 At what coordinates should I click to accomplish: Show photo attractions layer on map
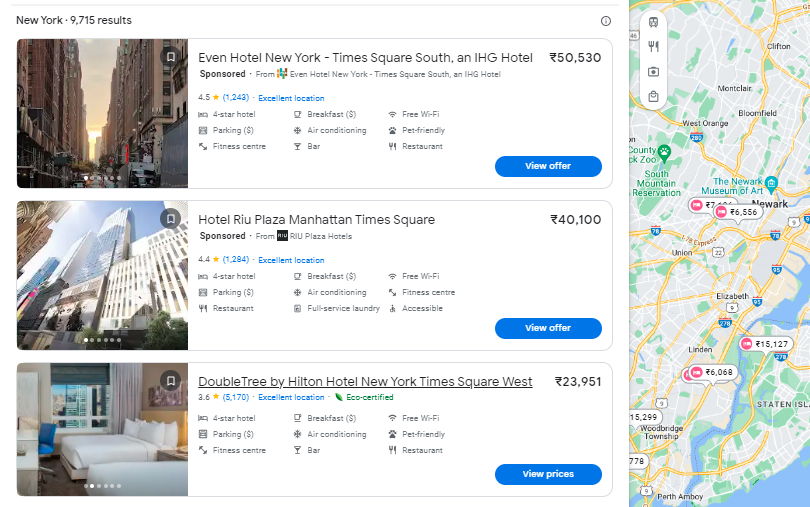(x=653, y=71)
